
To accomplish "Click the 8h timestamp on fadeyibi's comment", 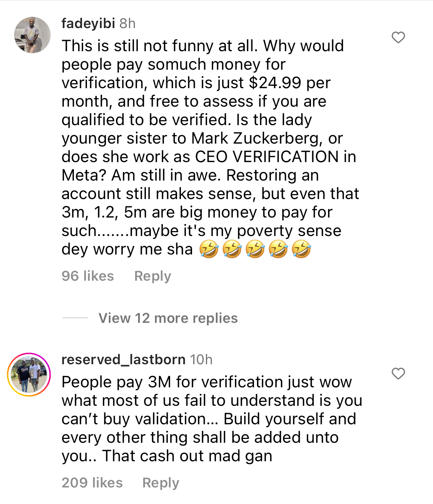I will coord(127,23).
